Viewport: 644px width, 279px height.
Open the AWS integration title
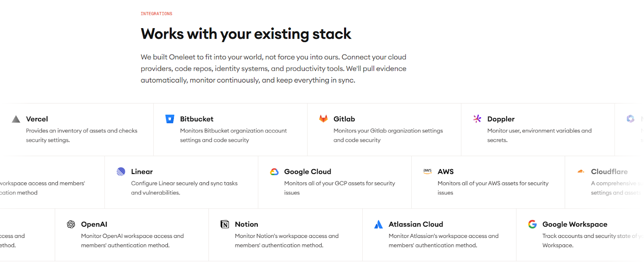pyautogui.click(x=446, y=172)
